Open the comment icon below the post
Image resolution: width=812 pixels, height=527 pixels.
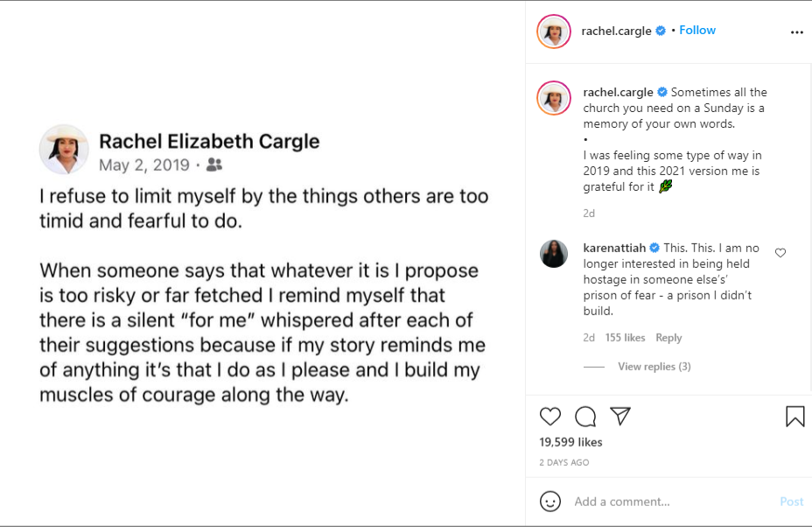tap(585, 417)
